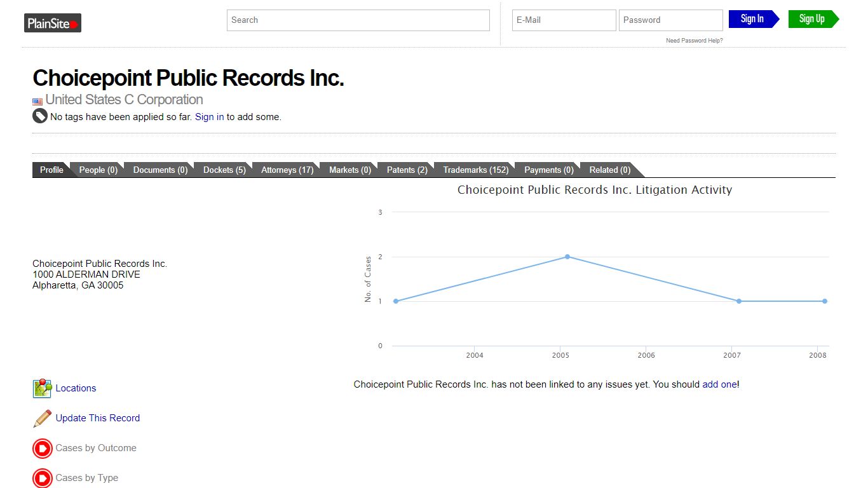Open the People (0) tab
Viewport: 868px width, 488px height.
coord(98,170)
